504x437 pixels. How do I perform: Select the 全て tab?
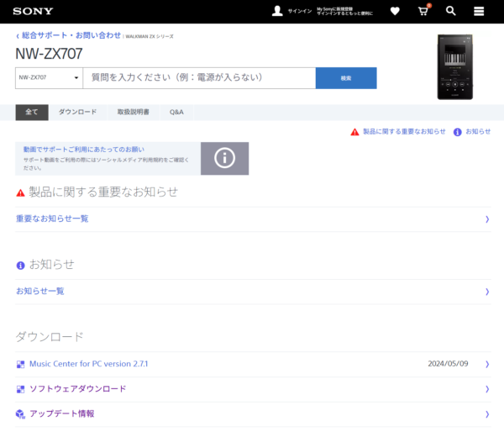pos(32,113)
